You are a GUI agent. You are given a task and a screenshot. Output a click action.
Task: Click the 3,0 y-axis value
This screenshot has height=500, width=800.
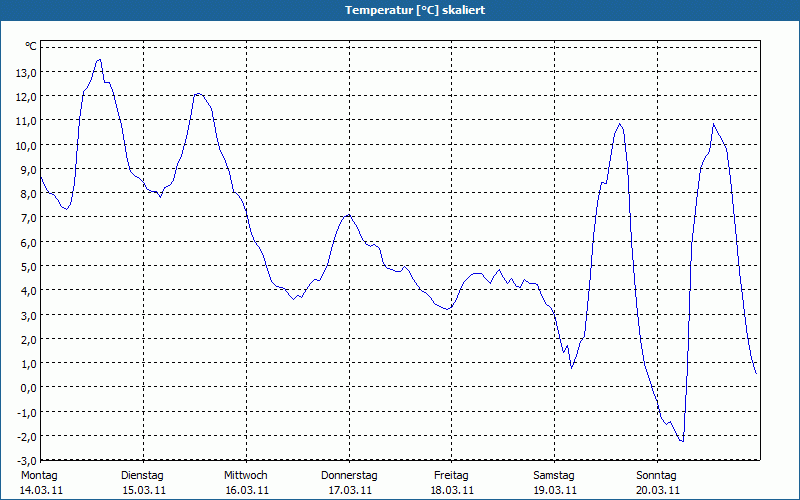[29, 315]
